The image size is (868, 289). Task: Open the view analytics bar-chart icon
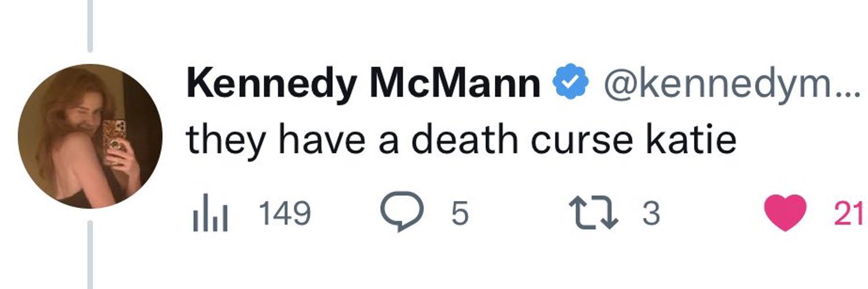pos(209,215)
